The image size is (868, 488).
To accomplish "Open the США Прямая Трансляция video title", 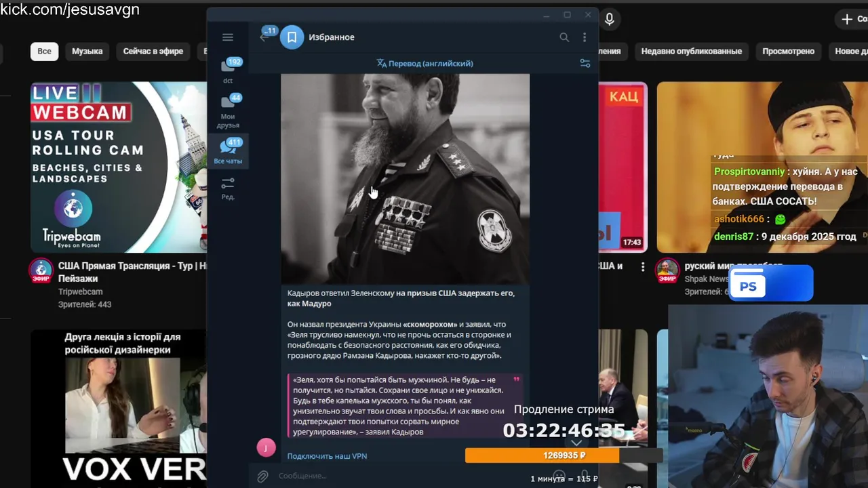I will pyautogui.click(x=132, y=272).
